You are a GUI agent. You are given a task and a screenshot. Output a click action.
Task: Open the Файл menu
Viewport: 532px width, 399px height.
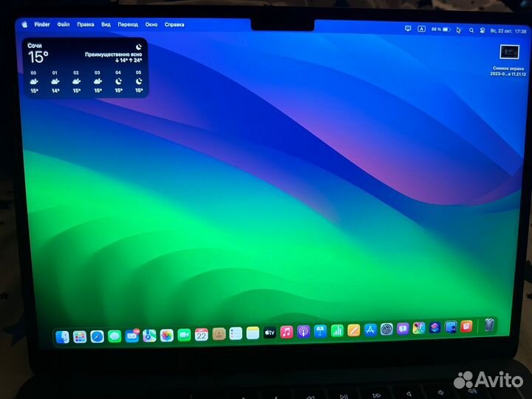[x=64, y=24]
